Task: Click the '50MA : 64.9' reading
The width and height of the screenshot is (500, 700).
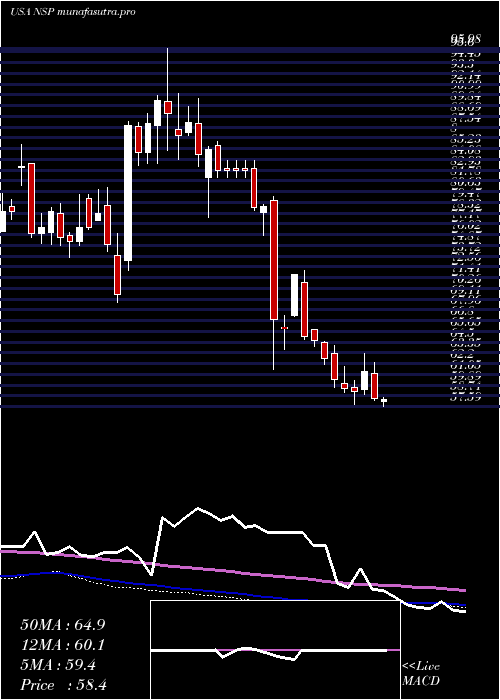Action: 63,625
